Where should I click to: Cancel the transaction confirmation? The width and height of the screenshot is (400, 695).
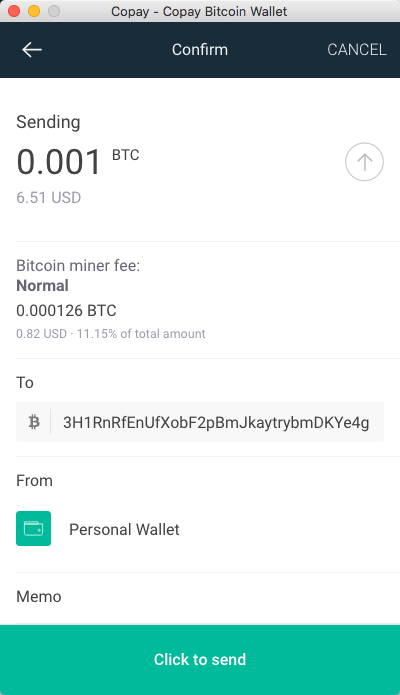[357, 50]
